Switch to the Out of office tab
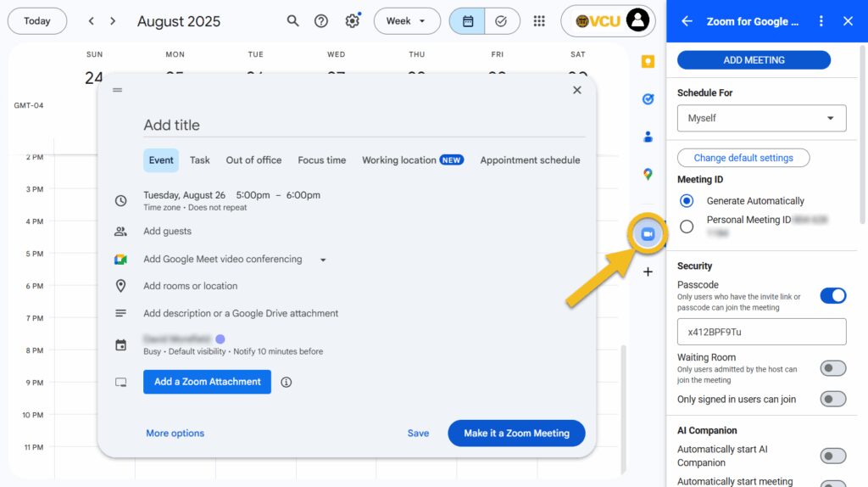Viewport: 868px width, 487px height. point(253,160)
